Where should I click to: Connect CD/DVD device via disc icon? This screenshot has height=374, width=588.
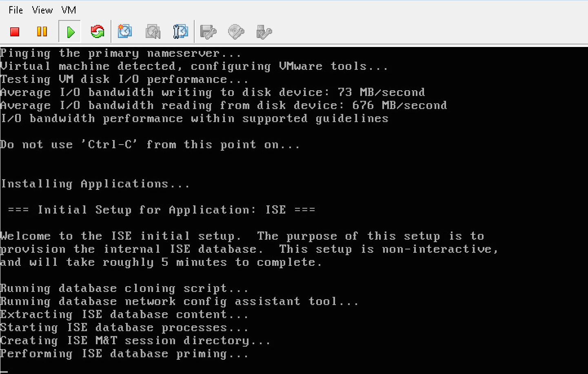point(236,32)
